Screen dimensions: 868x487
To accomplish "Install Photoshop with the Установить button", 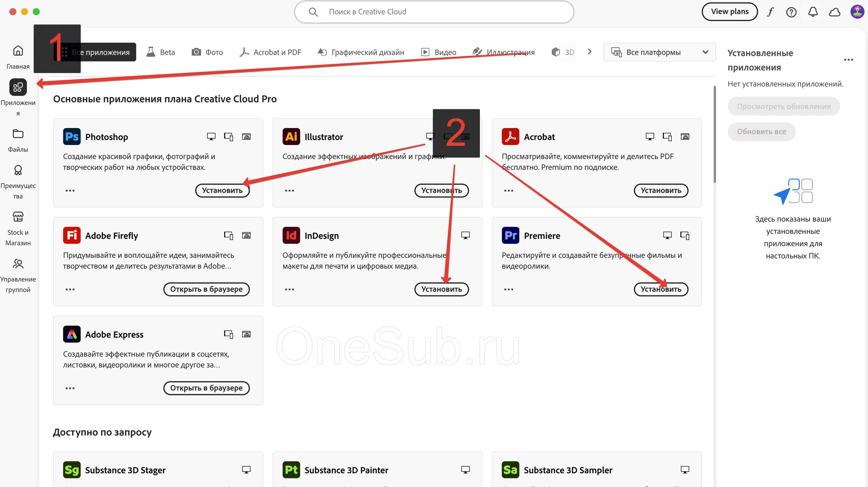I will pyautogui.click(x=222, y=190).
